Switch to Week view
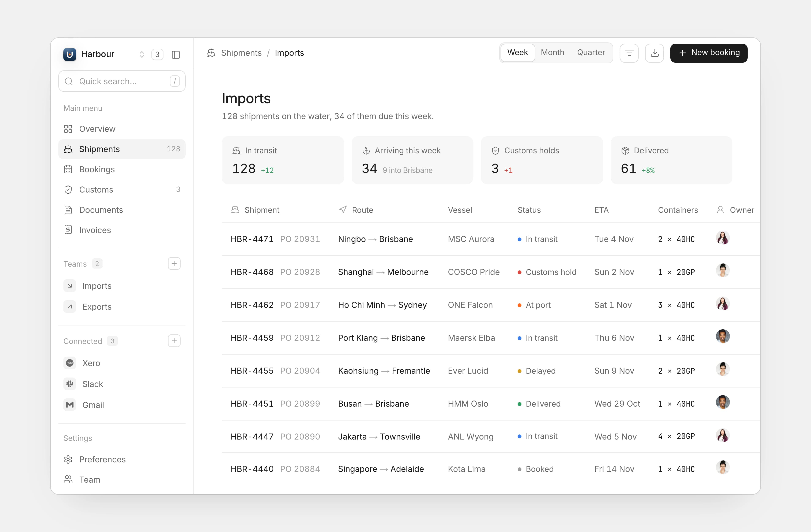This screenshot has height=532, width=811. coord(518,52)
